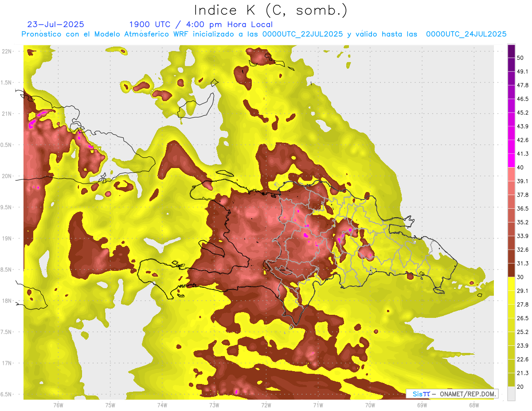Click the "21N" latitude label

click(7, 114)
